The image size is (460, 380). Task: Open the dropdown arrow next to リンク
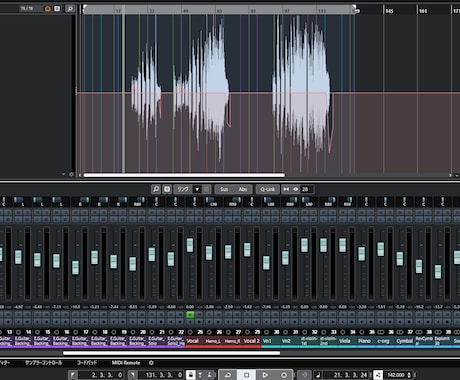click(197, 189)
